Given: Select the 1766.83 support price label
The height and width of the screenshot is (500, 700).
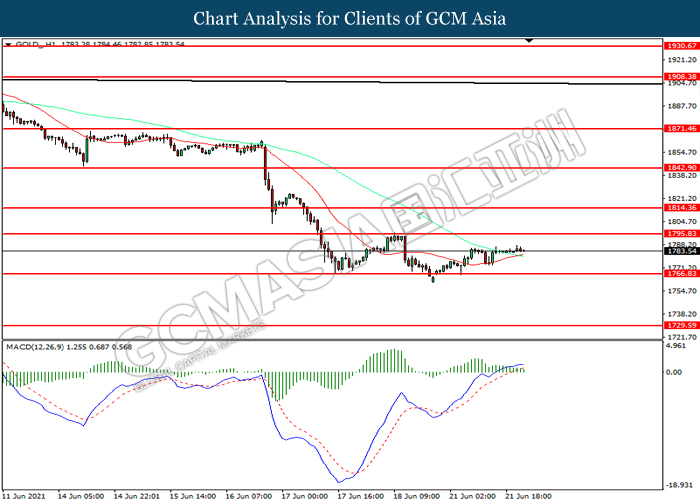Looking at the screenshot, I should pyautogui.click(x=682, y=274).
